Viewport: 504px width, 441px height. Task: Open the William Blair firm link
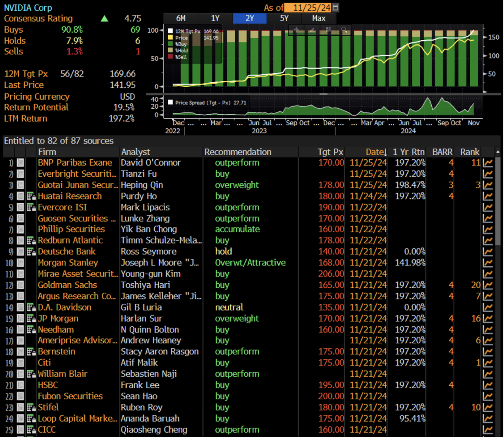click(63, 374)
